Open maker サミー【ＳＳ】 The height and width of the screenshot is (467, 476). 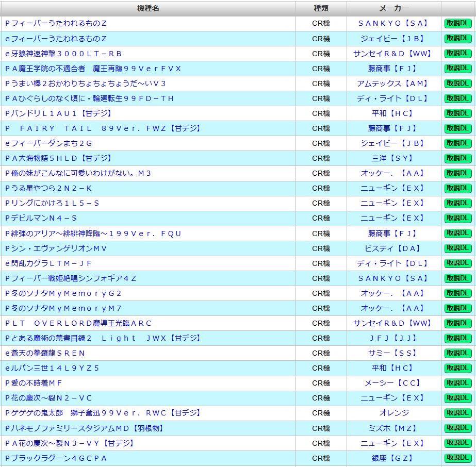[393, 353]
